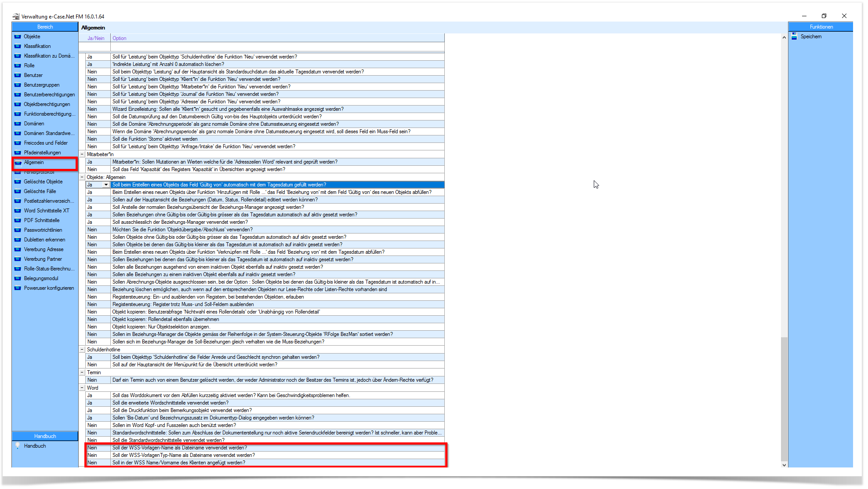The image size is (868, 489).
Task: Click the Dubletten erkennen icon
Action: point(18,240)
